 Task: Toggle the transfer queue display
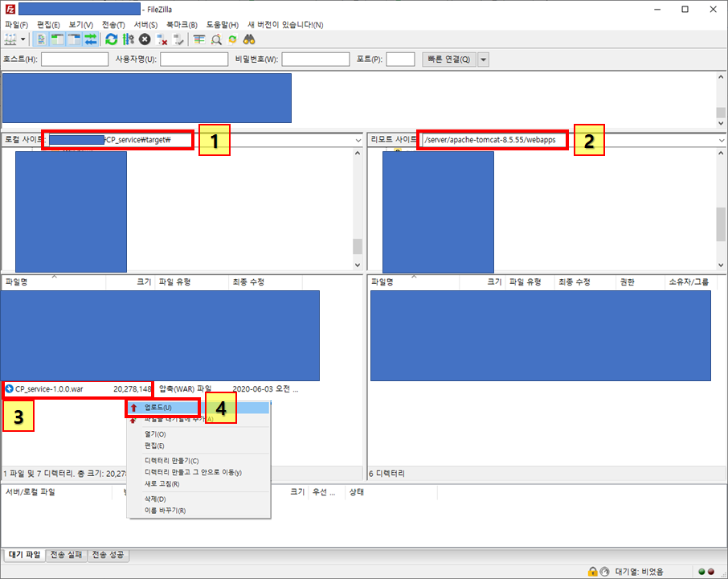91,39
